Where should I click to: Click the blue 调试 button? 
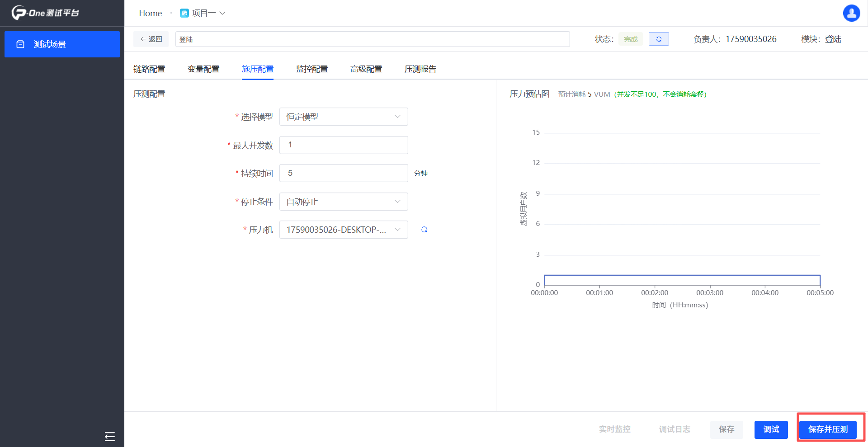(x=771, y=429)
